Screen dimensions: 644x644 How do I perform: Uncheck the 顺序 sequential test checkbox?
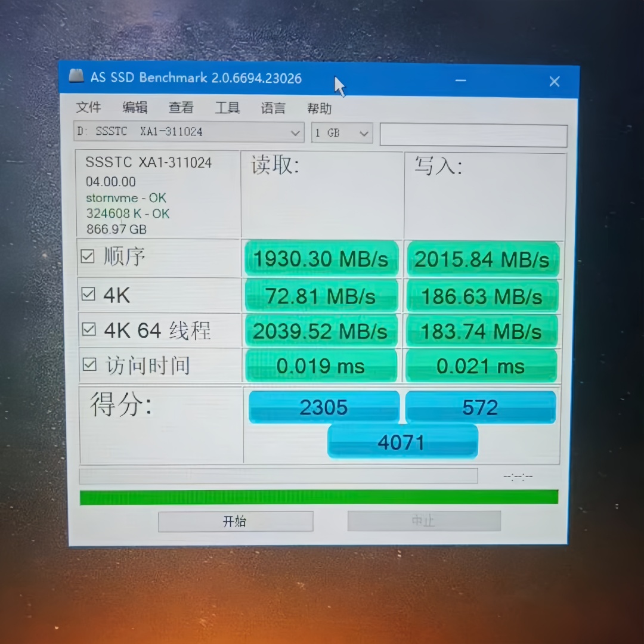tap(88, 256)
